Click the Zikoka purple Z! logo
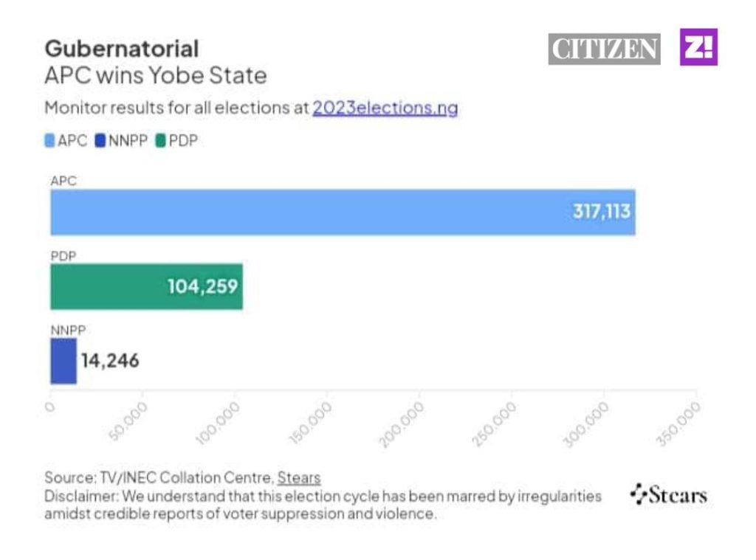The height and width of the screenshot is (560, 756). pyautogui.click(x=698, y=47)
